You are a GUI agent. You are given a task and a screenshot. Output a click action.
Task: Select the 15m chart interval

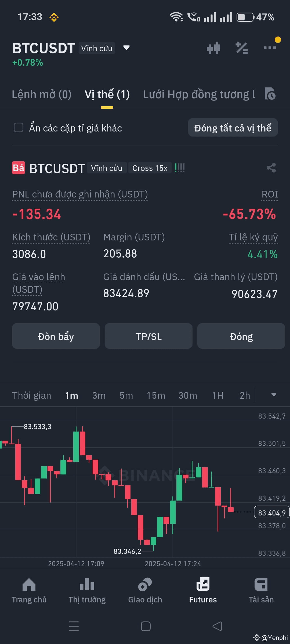(x=156, y=396)
